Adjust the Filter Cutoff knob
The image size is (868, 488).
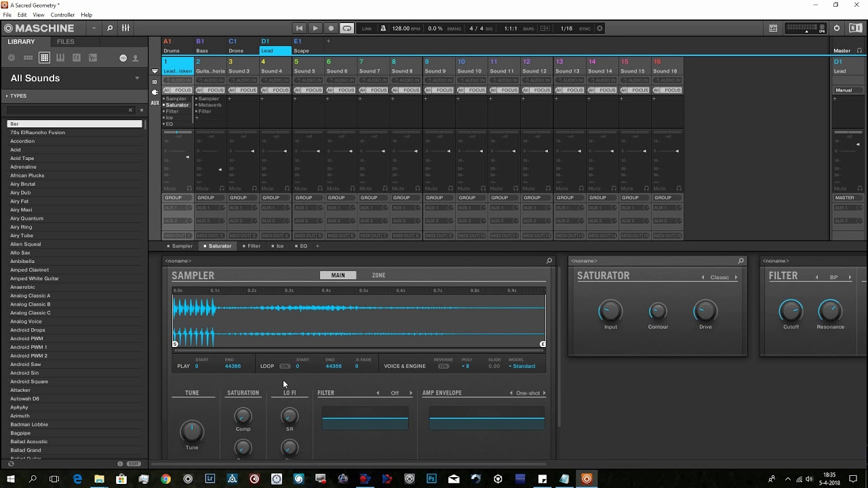[x=791, y=311]
